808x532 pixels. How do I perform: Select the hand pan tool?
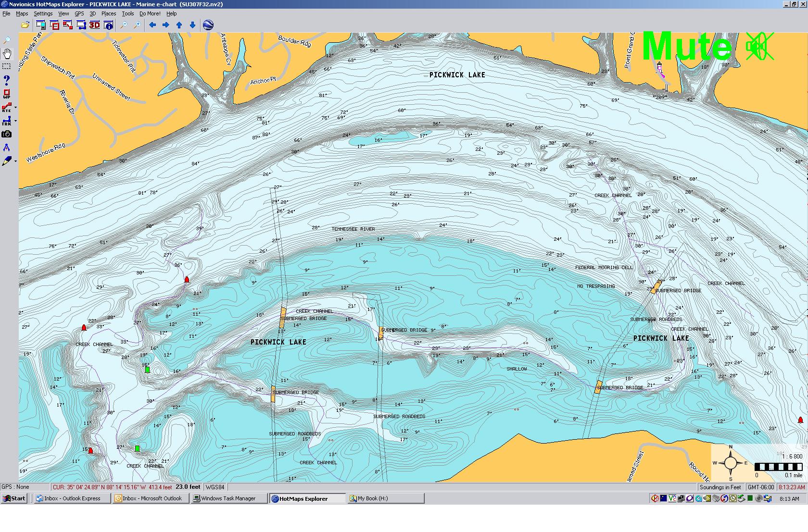7,53
